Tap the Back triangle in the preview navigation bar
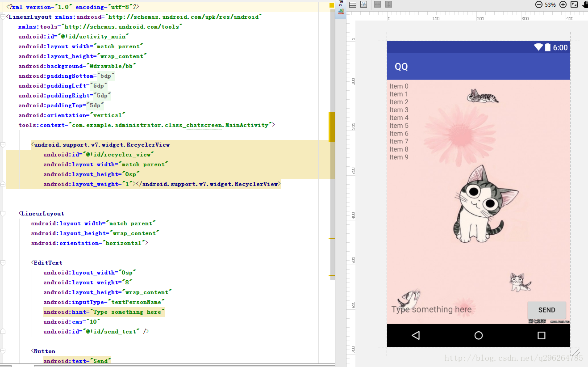Screen dimensions: 588x367 click(416, 335)
